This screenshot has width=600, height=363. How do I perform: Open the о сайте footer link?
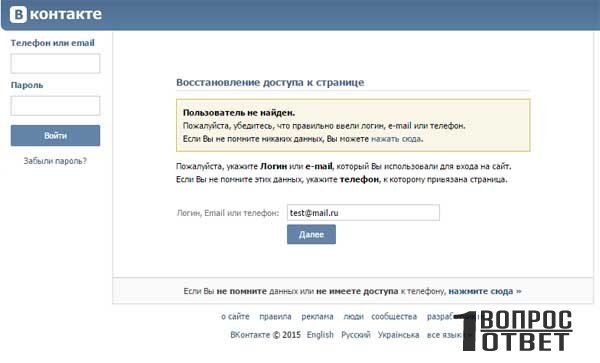(235, 317)
